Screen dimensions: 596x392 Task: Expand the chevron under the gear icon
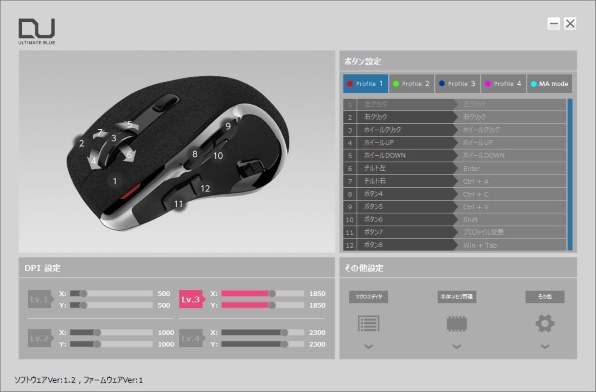click(545, 347)
